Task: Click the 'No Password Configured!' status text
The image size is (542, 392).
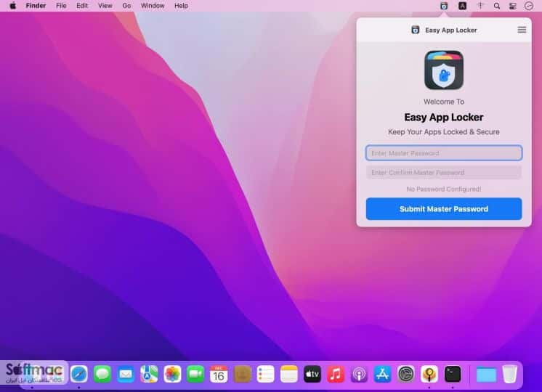Action: point(444,189)
